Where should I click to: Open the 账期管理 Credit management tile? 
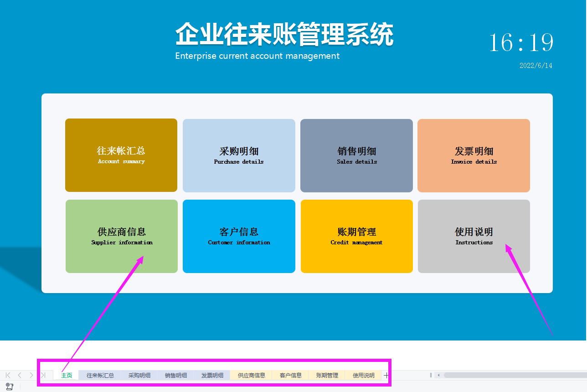(x=357, y=236)
